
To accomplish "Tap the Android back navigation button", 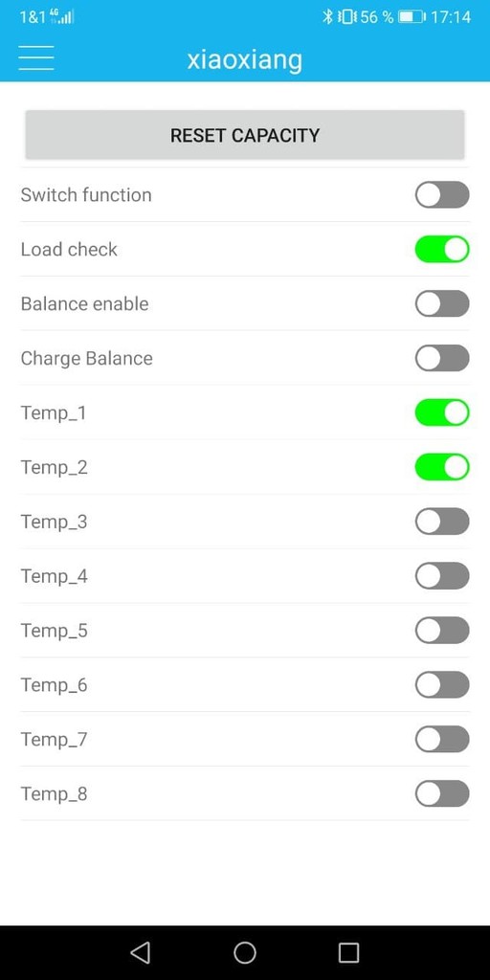I will tap(140, 952).
